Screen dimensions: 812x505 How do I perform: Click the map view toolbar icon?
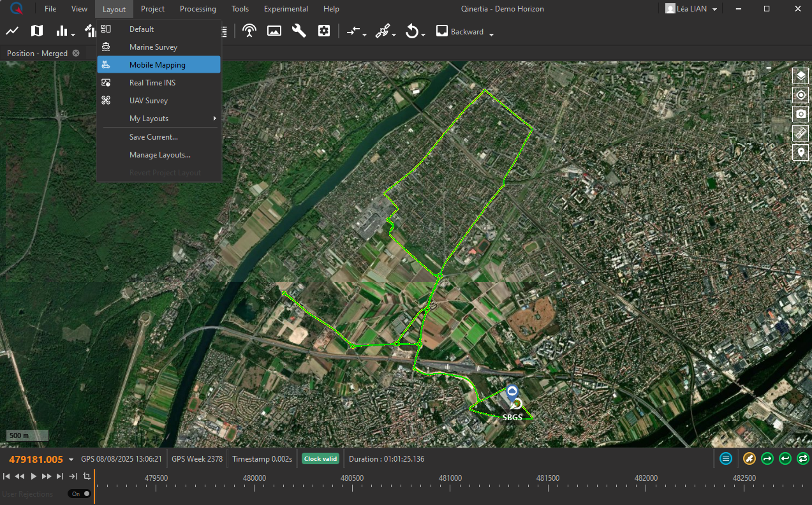[37, 31]
